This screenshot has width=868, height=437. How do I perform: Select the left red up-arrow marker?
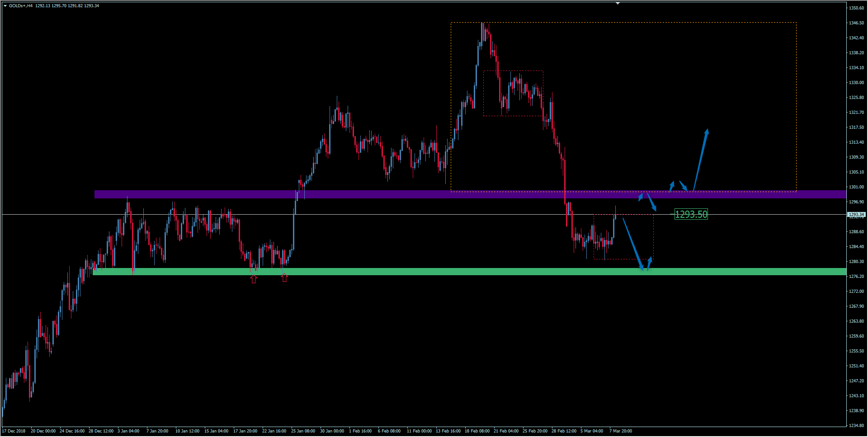254,279
